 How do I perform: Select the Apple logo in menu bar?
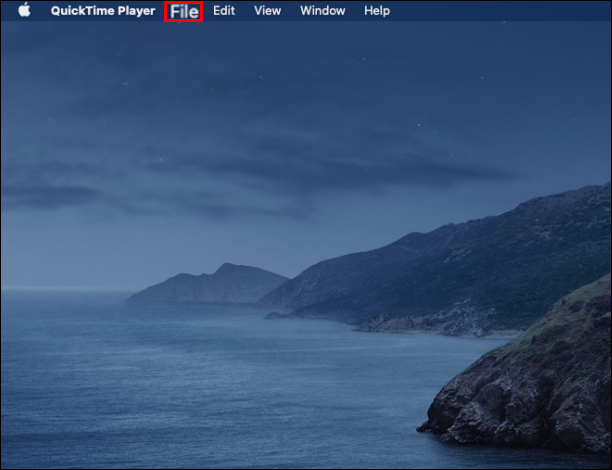pyautogui.click(x=24, y=11)
